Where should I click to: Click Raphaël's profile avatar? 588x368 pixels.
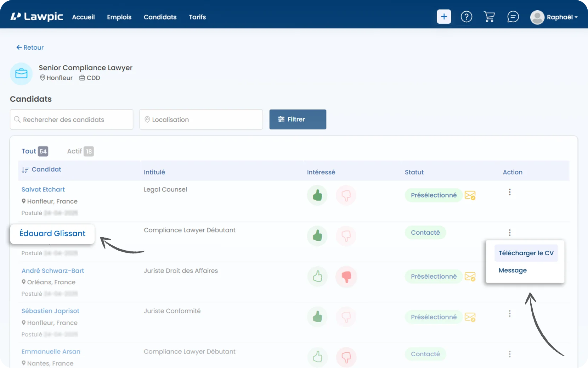[537, 17]
